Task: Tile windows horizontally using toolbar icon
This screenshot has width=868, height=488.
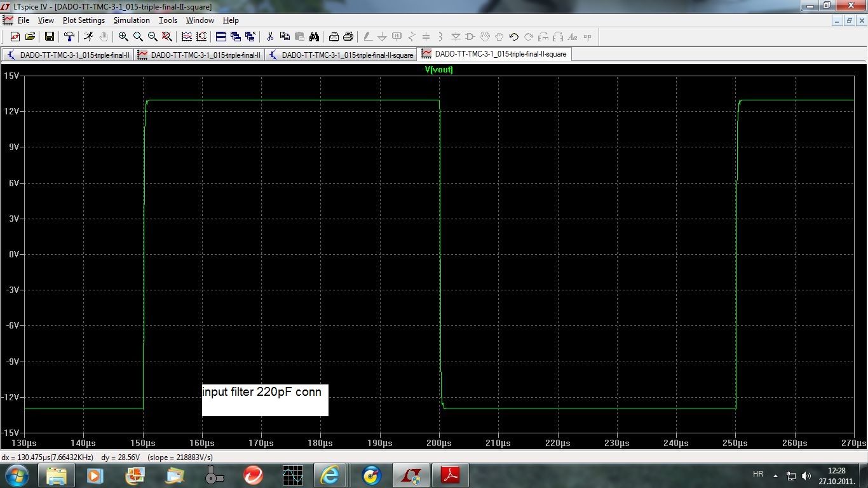Action: (x=221, y=37)
